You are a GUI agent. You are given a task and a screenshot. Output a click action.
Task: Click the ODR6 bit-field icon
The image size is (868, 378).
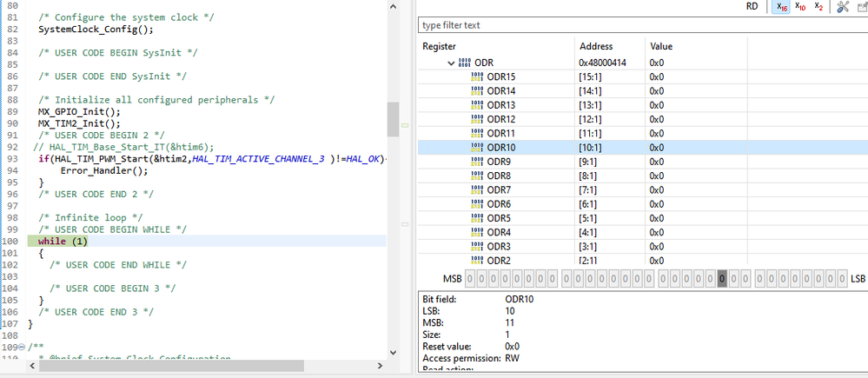point(477,204)
